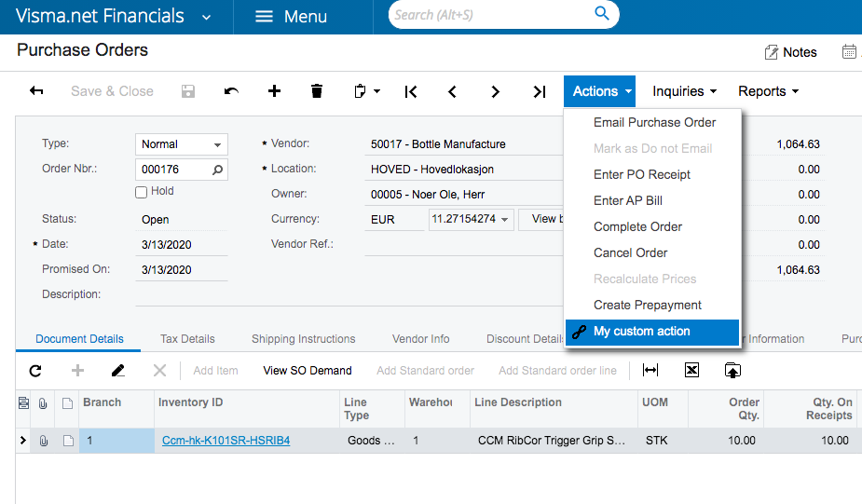Click the magnifier in the search box
Screen dimensions: 862x504
tap(602, 13)
